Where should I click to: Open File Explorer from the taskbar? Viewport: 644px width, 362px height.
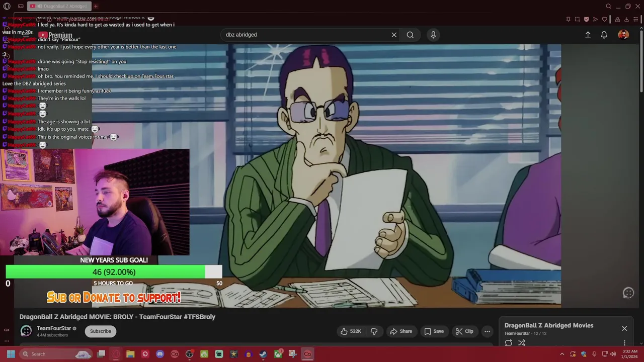point(130,354)
